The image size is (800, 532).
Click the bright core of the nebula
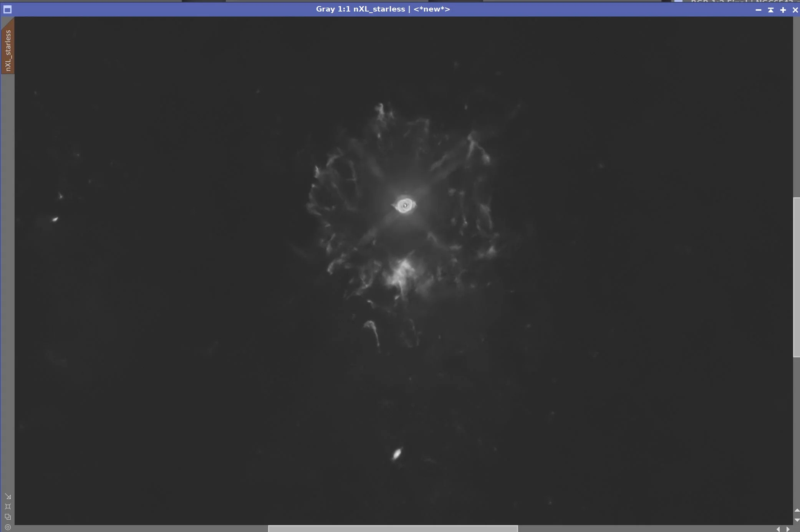point(405,205)
